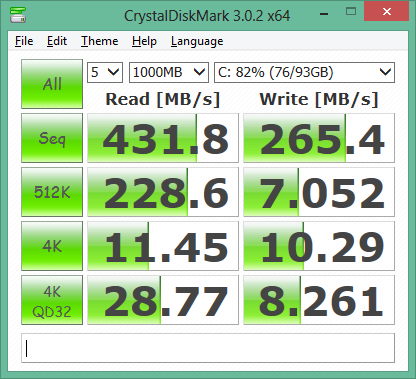
Task: Maximize the CrystalDiskMark window
Action: pyautogui.click(x=351, y=12)
